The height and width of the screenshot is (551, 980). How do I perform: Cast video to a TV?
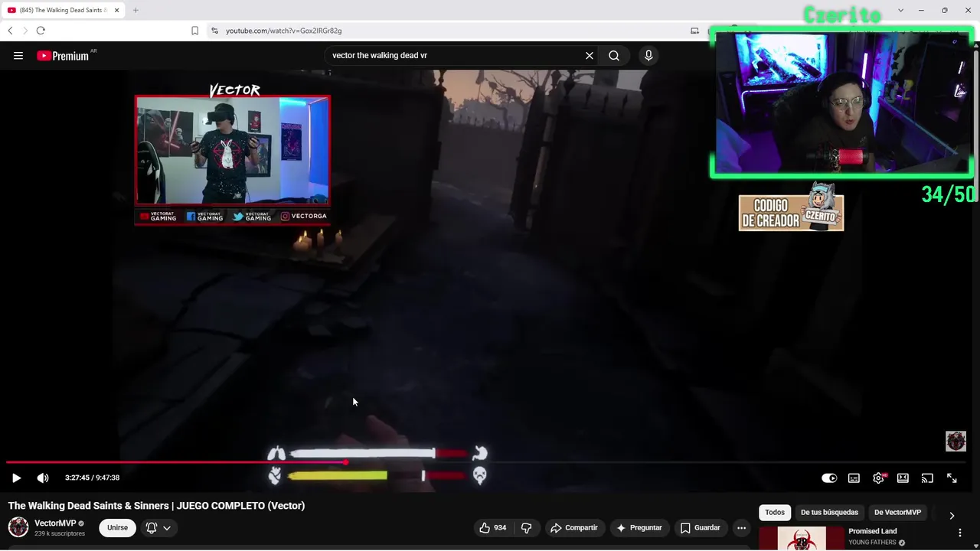(x=927, y=478)
